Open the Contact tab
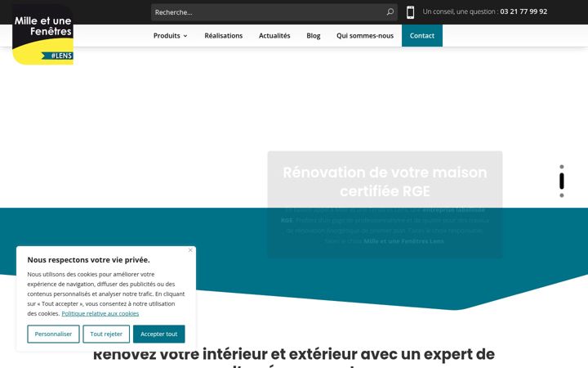This screenshot has height=368, width=588. [422, 36]
